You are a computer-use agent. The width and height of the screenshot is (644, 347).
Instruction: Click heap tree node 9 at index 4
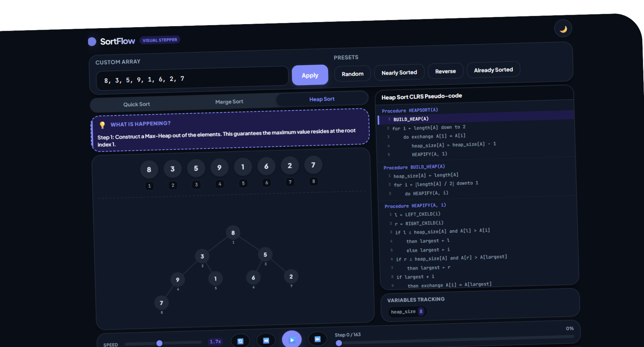[x=177, y=280]
